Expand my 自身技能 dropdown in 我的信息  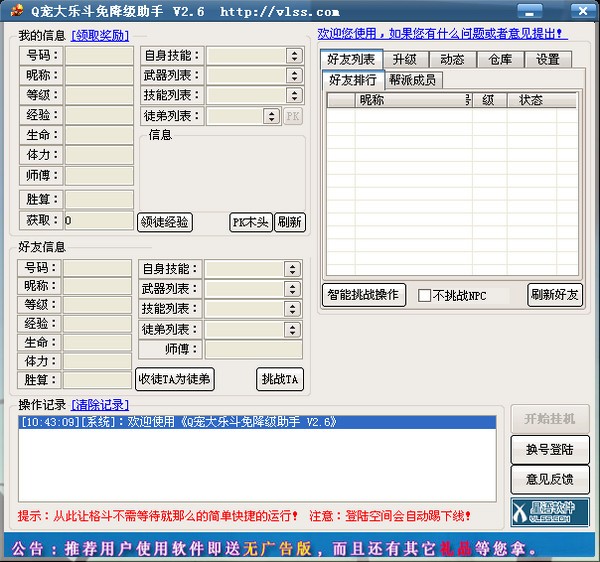pyautogui.click(x=293, y=56)
